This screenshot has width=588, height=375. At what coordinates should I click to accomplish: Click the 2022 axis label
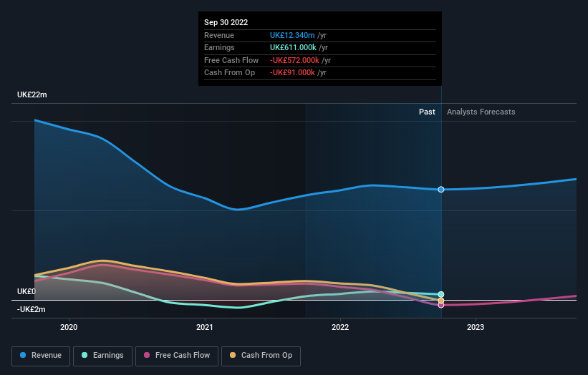click(340, 328)
